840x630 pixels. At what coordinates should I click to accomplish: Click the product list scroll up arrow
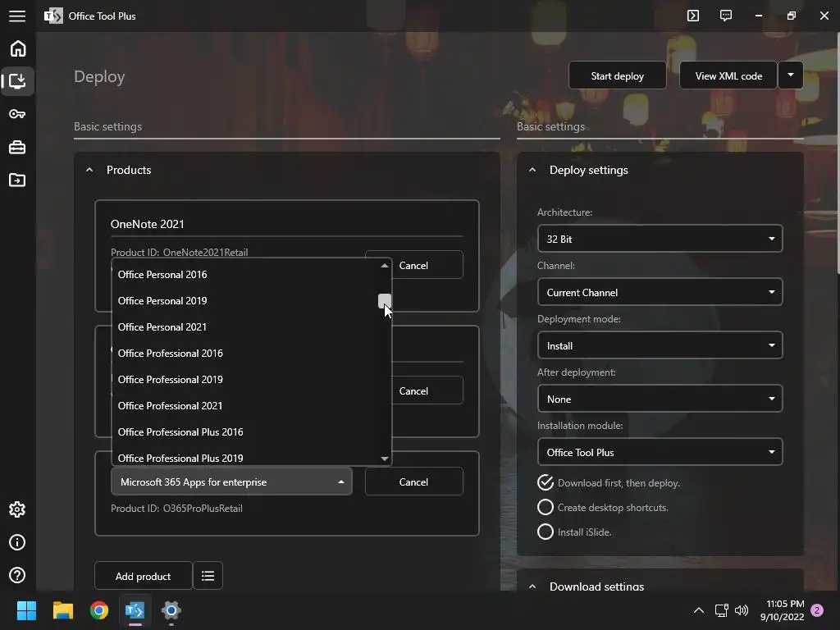(384, 266)
